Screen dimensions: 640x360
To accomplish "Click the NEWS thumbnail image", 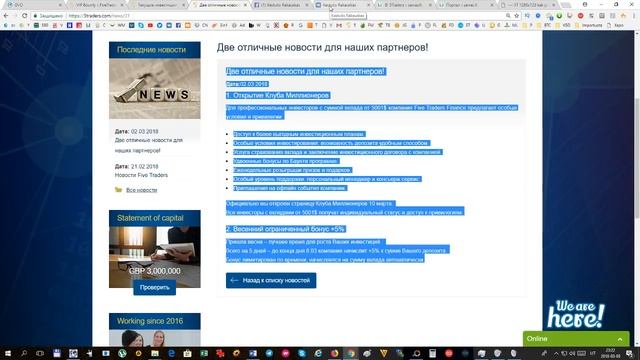I will pyautogui.click(x=155, y=89).
